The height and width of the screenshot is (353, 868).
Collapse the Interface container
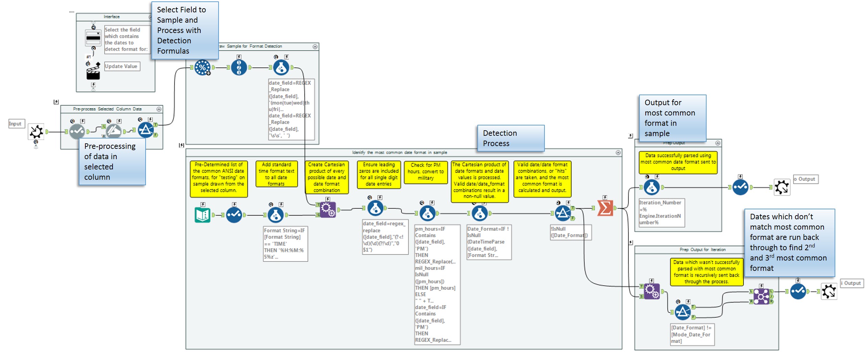tap(150, 17)
